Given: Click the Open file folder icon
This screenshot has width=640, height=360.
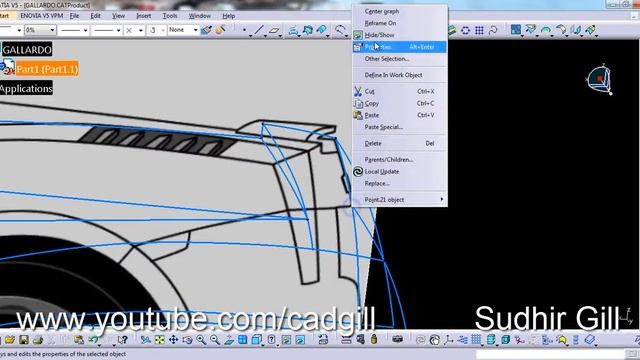Looking at the screenshot, I should tap(10, 340).
